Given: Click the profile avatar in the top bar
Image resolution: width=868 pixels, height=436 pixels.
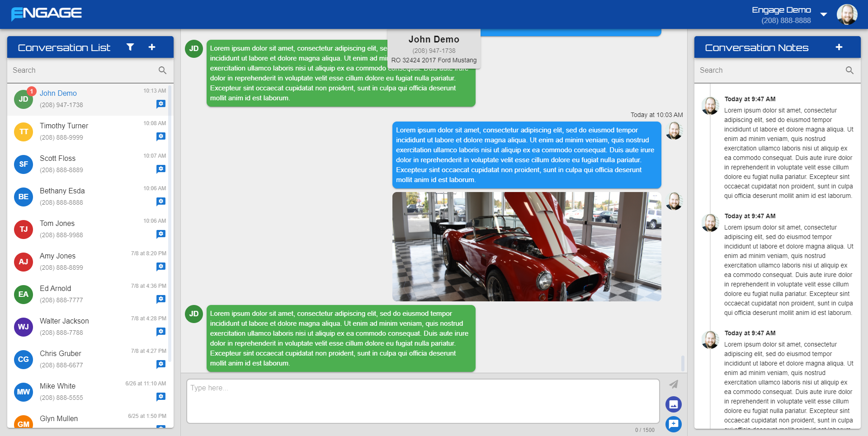Looking at the screenshot, I should (847, 14).
